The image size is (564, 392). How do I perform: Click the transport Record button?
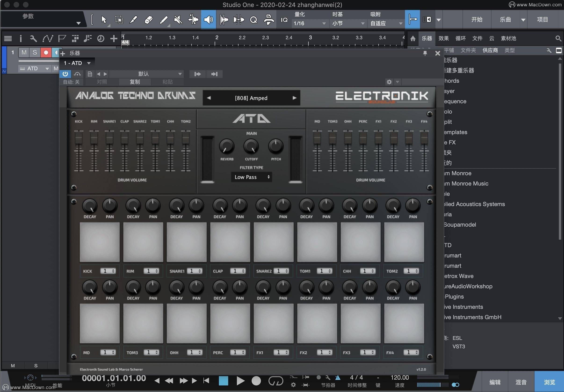point(256,381)
